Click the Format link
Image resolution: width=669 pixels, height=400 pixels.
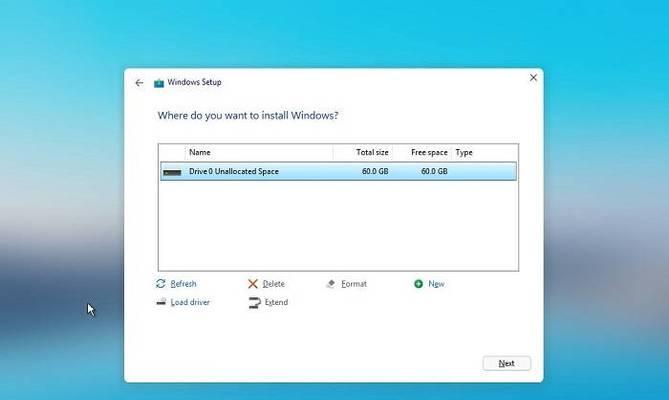(x=354, y=284)
